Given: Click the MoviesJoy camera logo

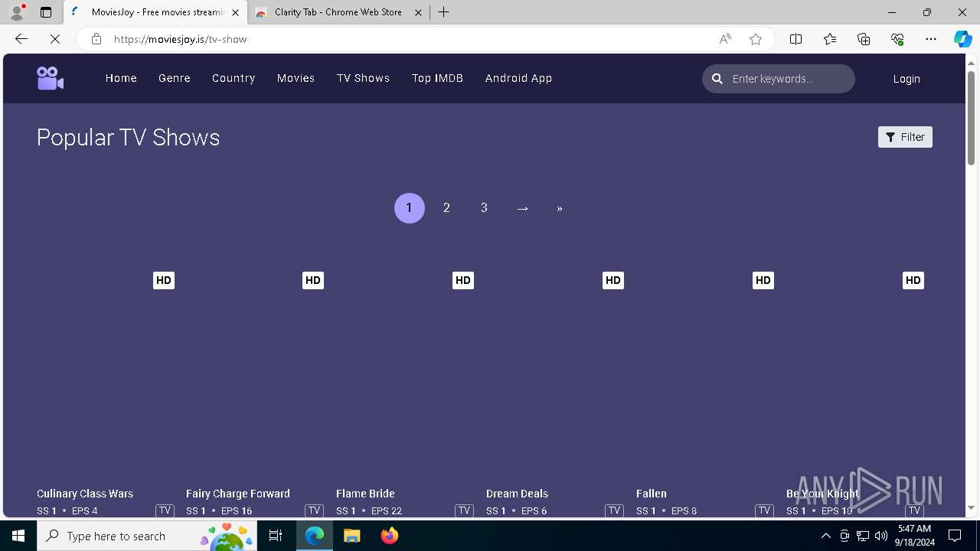Looking at the screenshot, I should point(50,78).
